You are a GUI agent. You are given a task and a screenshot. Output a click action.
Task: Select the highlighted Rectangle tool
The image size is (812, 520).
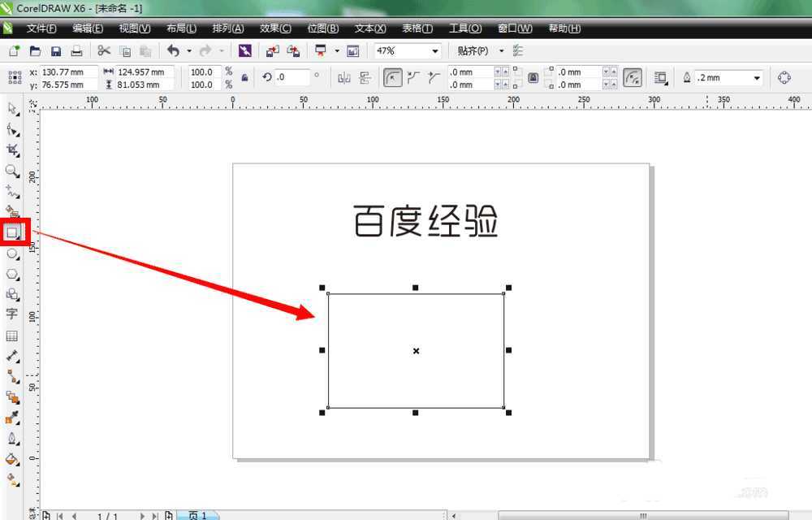tap(12, 232)
